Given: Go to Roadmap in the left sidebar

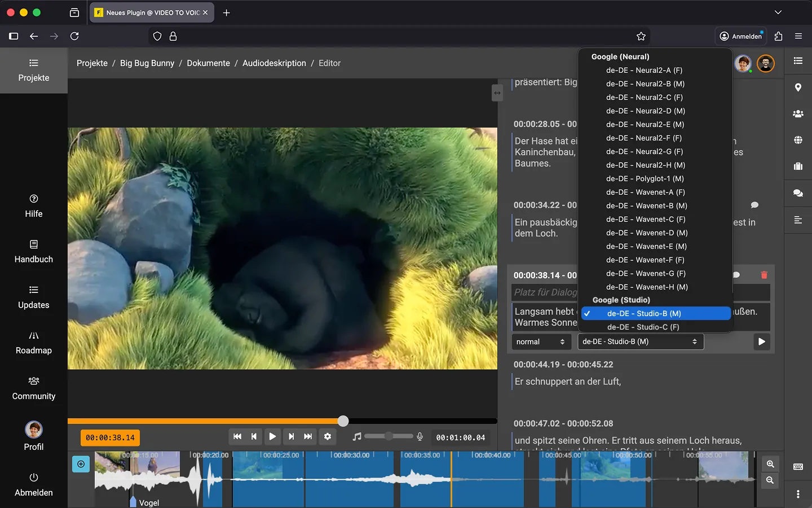Looking at the screenshot, I should click(x=34, y=343).
